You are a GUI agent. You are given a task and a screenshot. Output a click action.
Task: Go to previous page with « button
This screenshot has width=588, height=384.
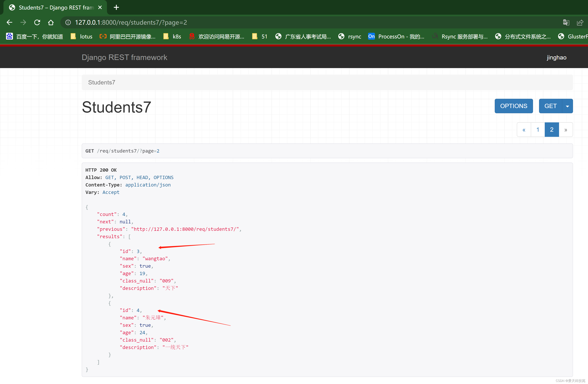(x=524, y=130)
